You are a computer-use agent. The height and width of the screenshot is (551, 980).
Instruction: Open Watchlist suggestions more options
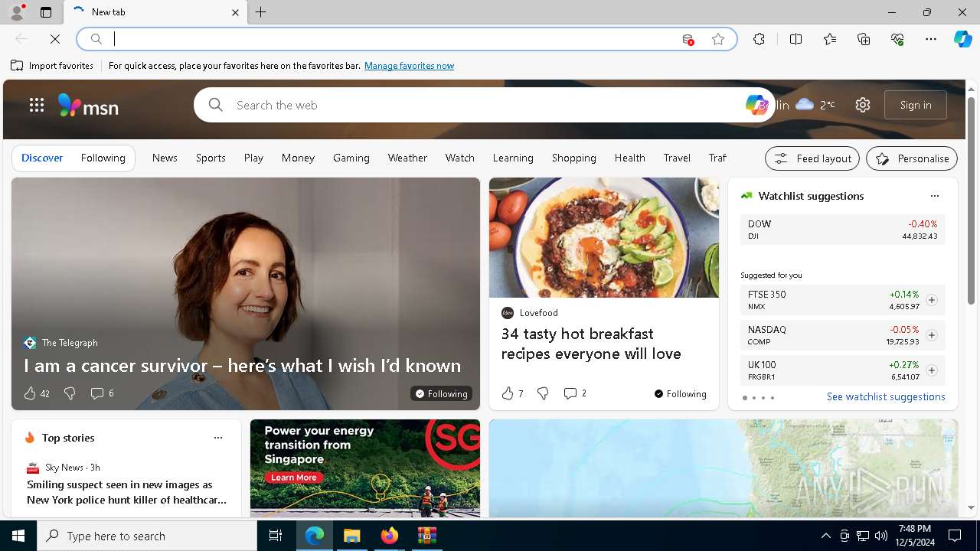click(x=935, y=196)
